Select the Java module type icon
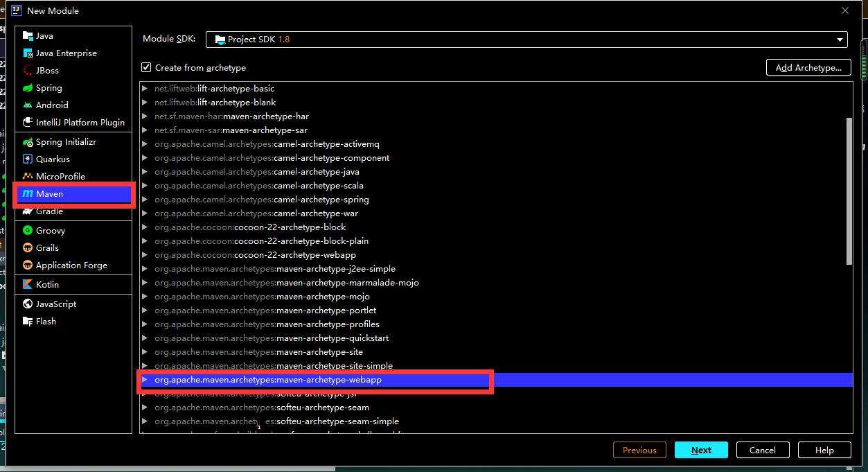This screenshot has height=472, width=868. click(28, 36)
